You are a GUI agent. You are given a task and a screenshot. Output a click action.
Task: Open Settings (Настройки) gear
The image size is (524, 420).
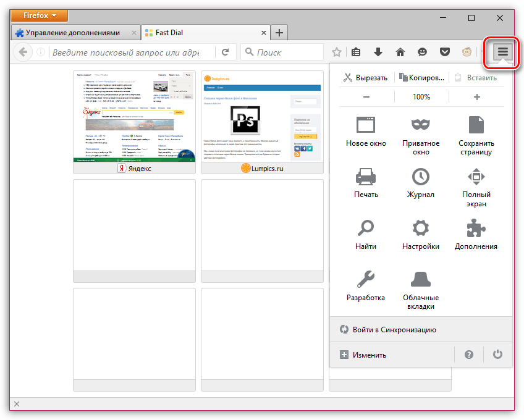click(421, 235)
